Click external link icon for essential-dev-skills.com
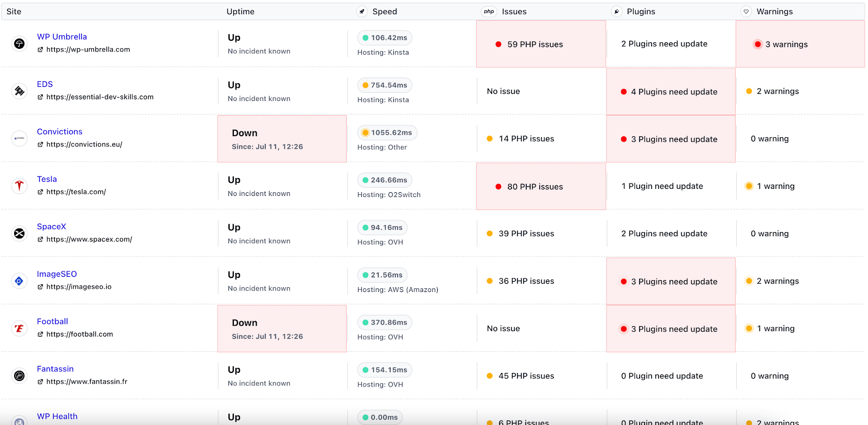Screen dimensions: 868x425 (40, 97)
